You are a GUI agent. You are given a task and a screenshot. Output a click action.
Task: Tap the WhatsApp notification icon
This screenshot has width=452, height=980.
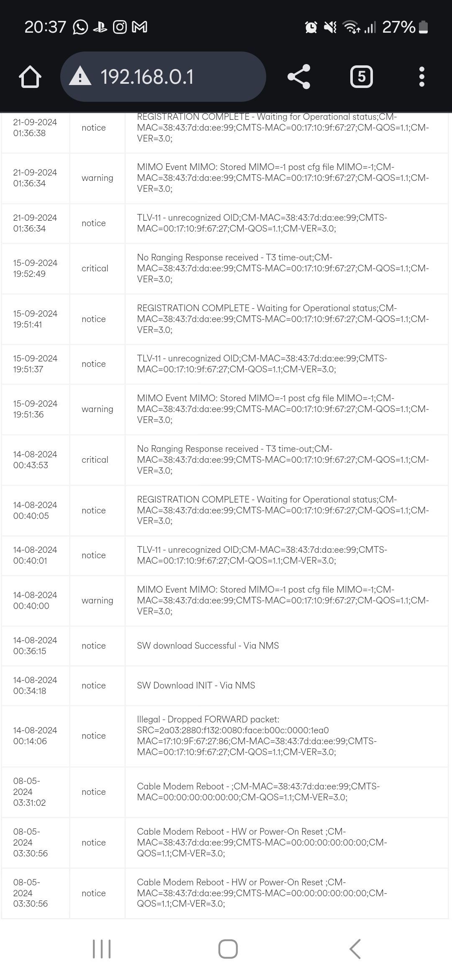click(80, 27)
